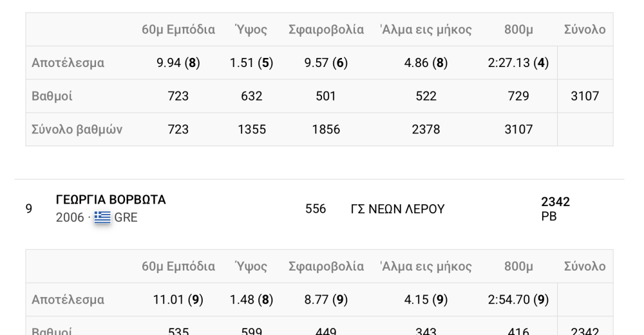Click the rank number 9
Image resolution: width=644 pixels, height=335 pixels.
pos(29,209)
